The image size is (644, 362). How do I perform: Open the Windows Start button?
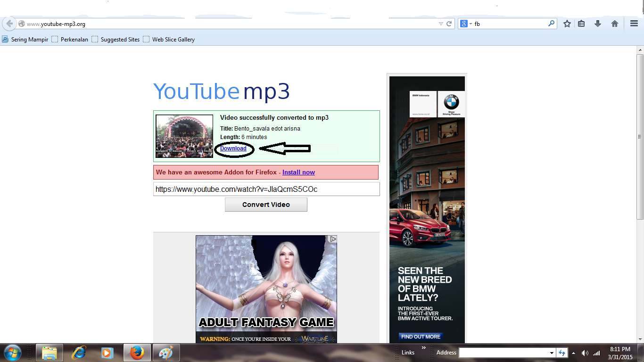pos(12,353)
